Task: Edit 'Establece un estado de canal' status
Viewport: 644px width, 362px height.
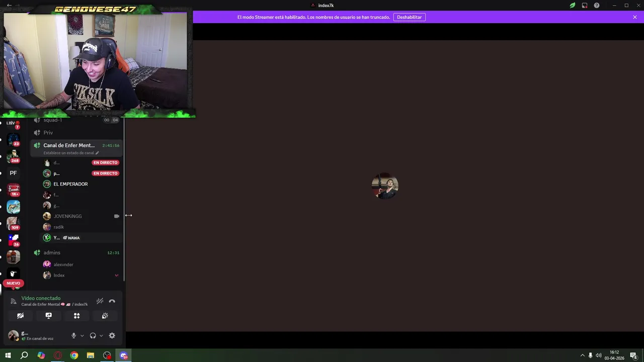Action: click(71, 153)
